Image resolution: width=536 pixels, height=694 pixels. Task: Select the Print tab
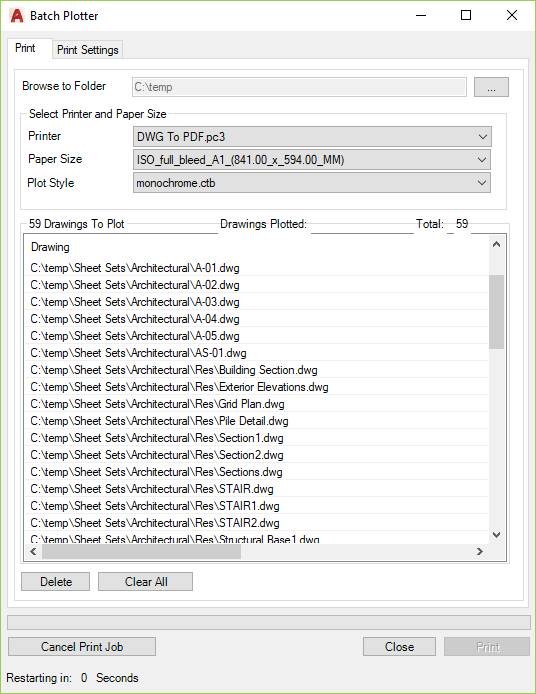(25, 48)
